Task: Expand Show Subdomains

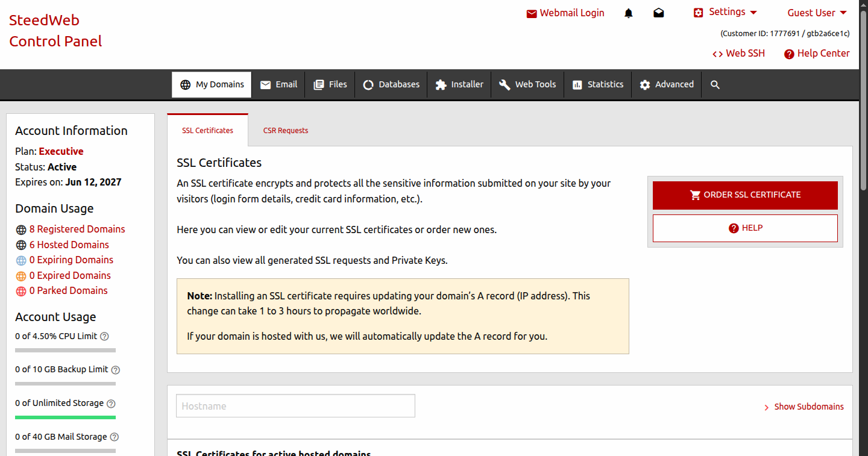Action: coord(804,407)
